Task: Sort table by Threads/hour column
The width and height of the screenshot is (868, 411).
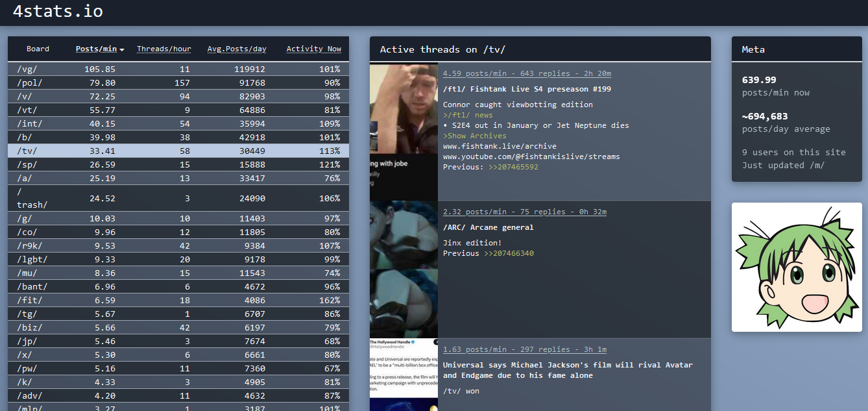Action: [x=163, y=49]
